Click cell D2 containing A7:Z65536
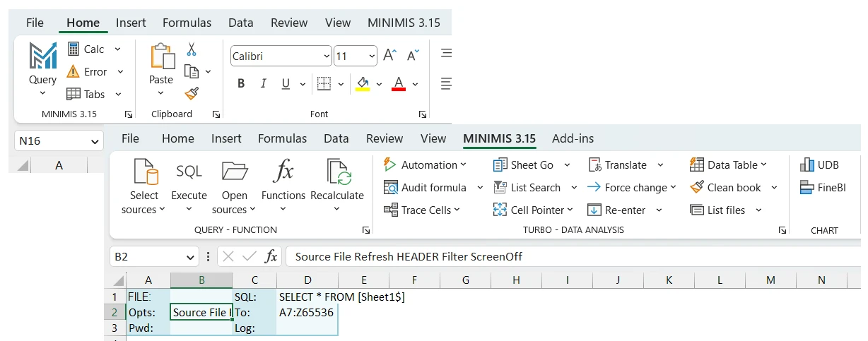This screenshot has width=868, height=341. [306, 312]
